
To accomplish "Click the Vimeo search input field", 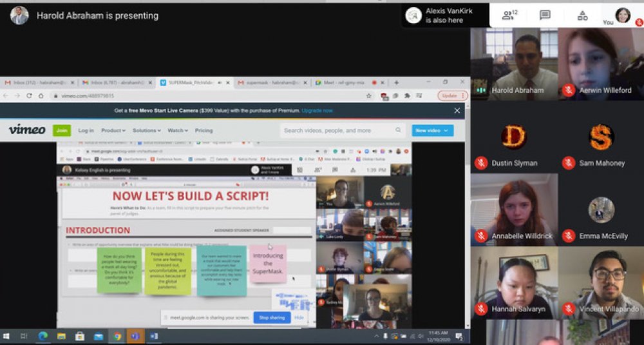I will pos(335,130).
